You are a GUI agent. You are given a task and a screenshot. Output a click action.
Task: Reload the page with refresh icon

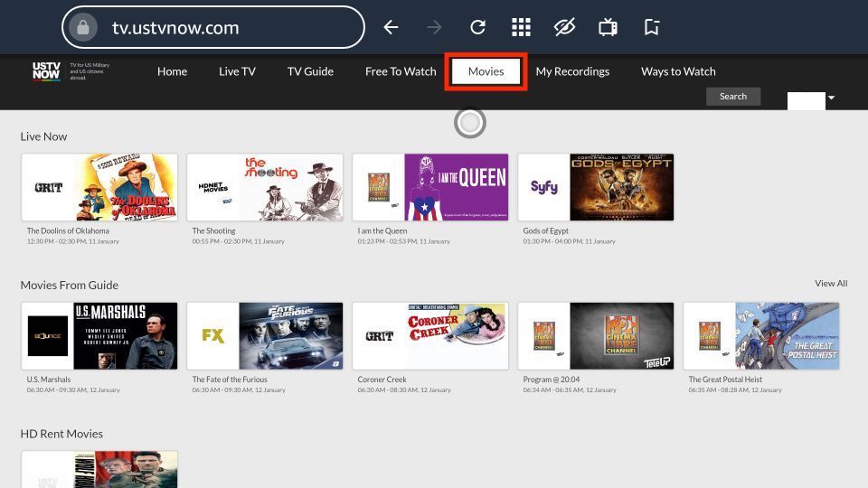point(477,28)
